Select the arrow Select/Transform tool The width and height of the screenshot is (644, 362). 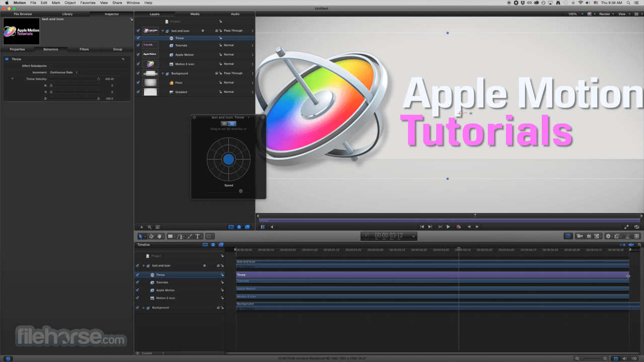tap(141, 236)
